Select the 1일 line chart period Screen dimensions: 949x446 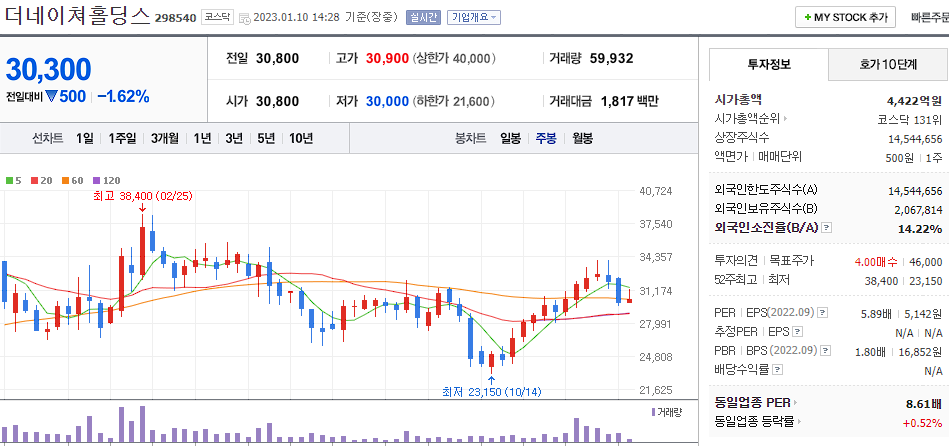[85, 138]
